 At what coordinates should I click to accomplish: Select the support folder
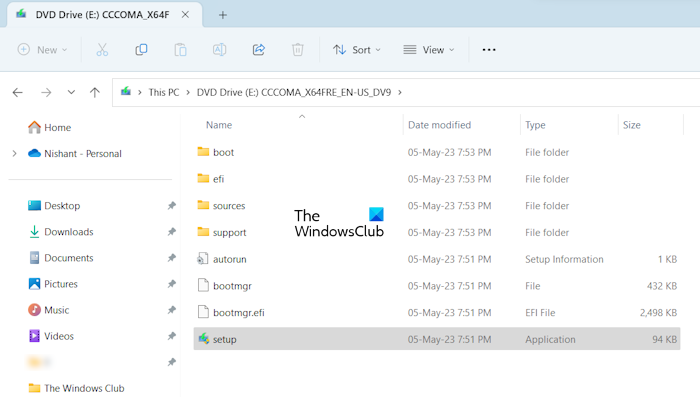437,233
